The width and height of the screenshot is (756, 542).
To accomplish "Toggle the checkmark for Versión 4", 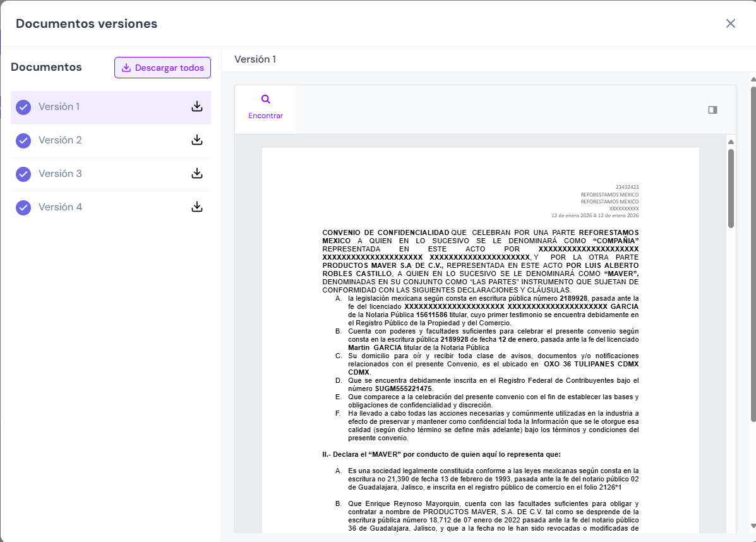I will pos(23,208).
